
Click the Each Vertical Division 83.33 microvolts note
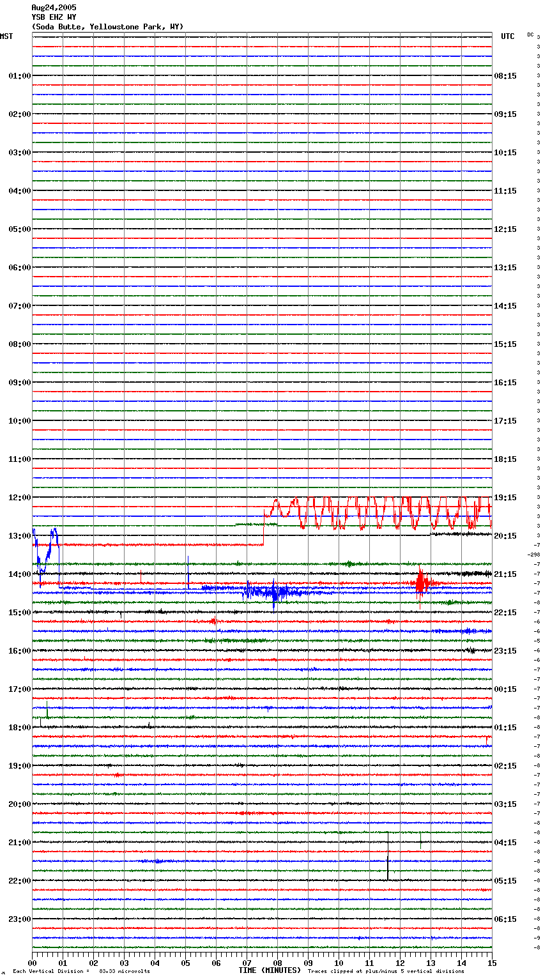click(81, 972)
